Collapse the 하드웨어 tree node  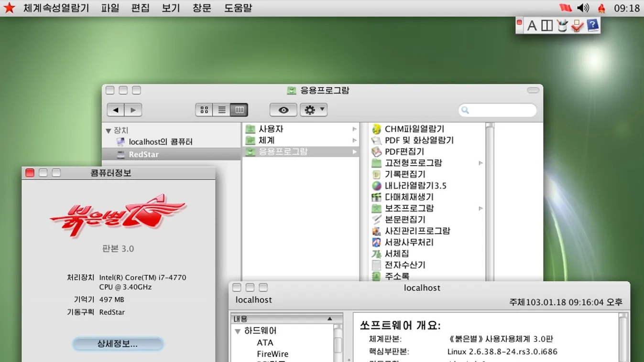coord(238,331)
